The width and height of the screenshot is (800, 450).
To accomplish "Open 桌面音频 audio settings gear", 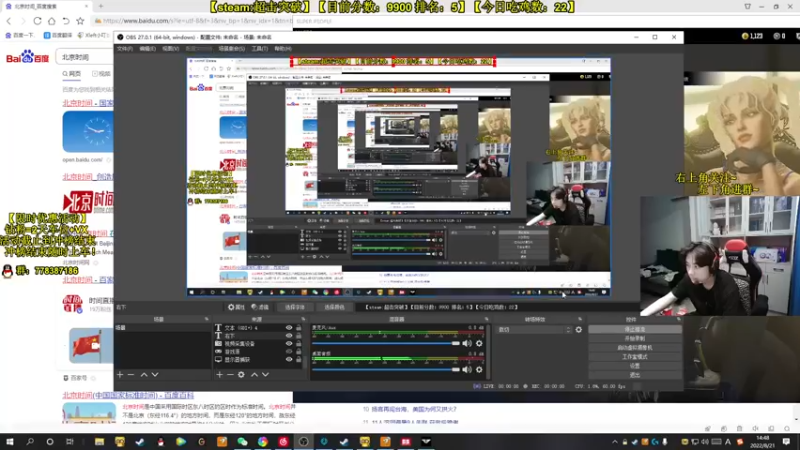I will click(479, 369).
